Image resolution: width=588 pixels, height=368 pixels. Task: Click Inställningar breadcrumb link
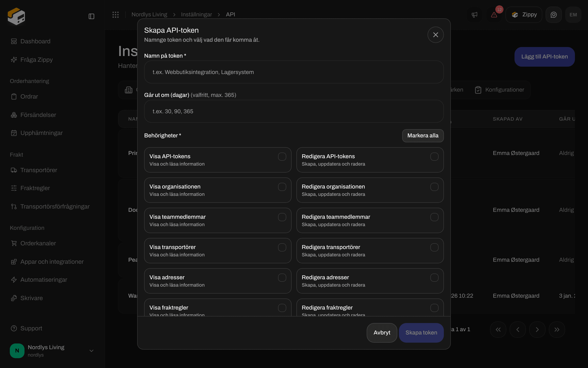[196, 15]
